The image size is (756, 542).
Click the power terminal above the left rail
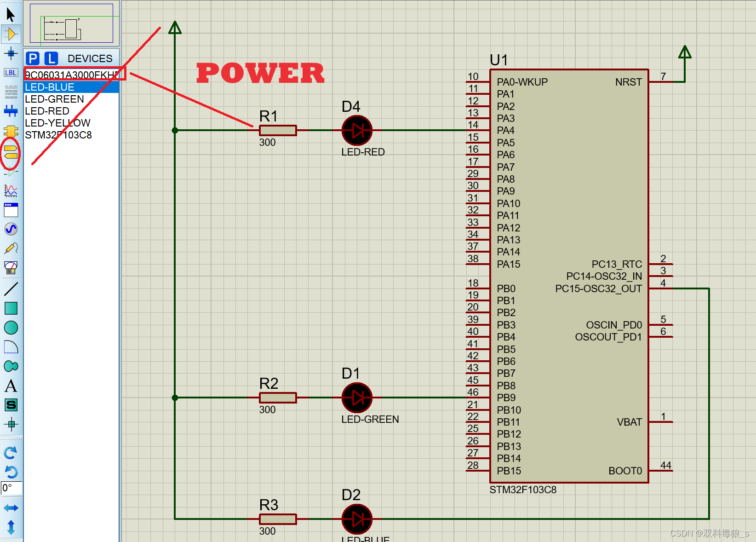[175, 28]
